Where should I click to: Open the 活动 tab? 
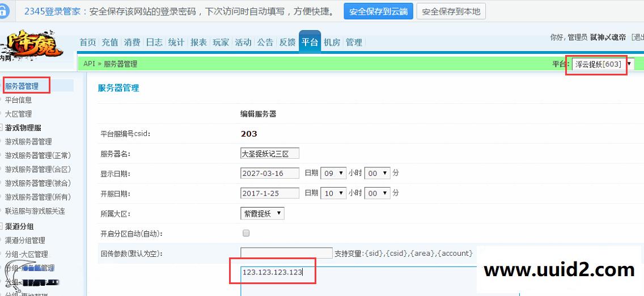(x=243, y=43)
